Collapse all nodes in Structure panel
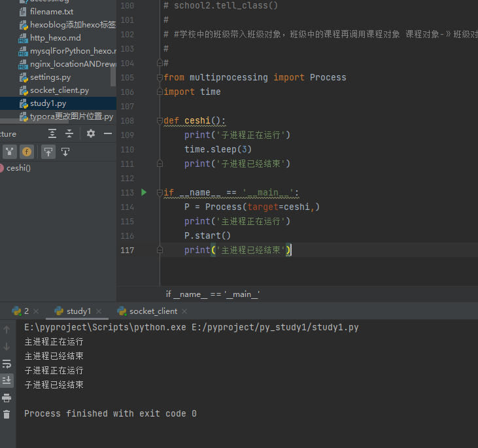 69,133
